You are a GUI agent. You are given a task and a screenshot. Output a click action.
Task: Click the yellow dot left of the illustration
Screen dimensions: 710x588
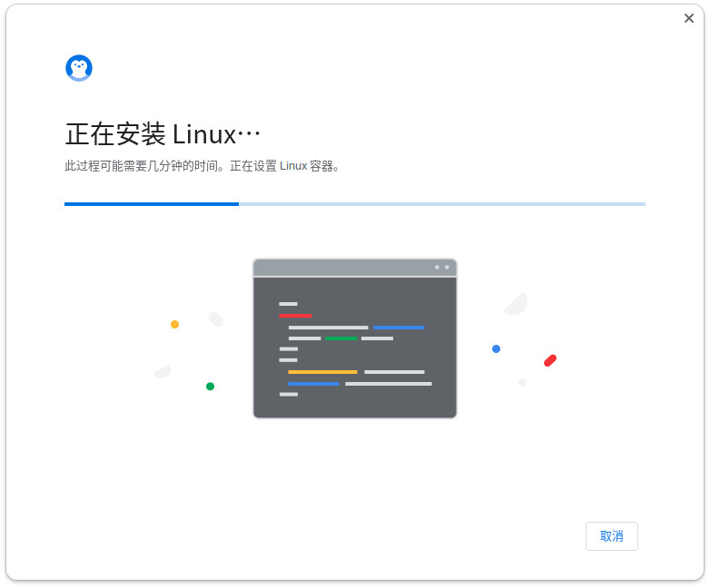pyautogui.click(x=175, y=324)
